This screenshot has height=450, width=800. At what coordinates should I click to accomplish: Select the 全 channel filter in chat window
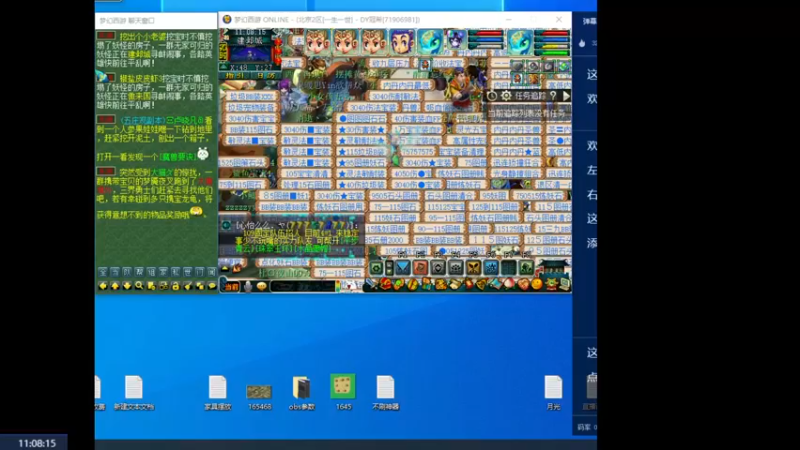click(x=103, y=272)
